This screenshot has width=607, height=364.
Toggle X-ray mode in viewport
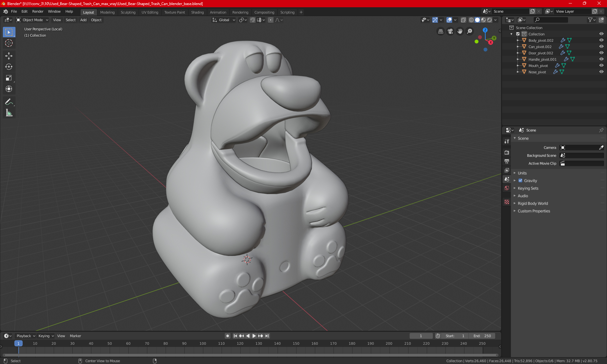463,20
